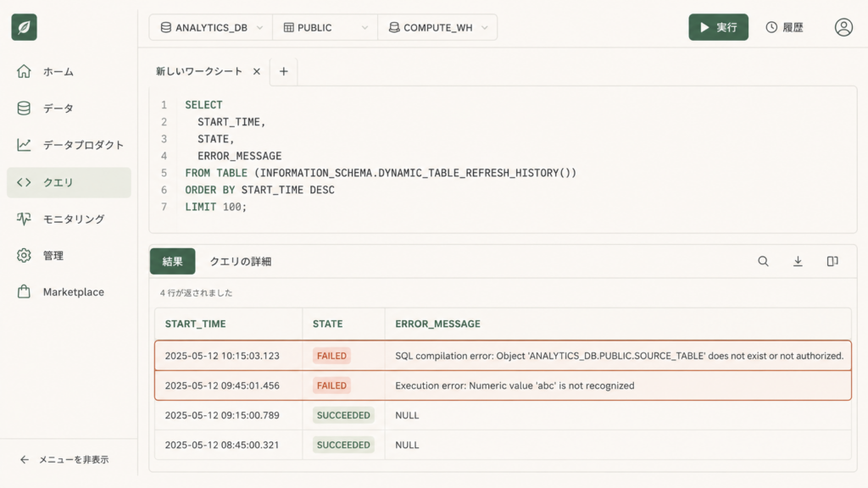Image resolution: width=868 pixels, height=488 pixels.
Task: Open ホーム in the sidebar
Action: click(x=69, y=71)
